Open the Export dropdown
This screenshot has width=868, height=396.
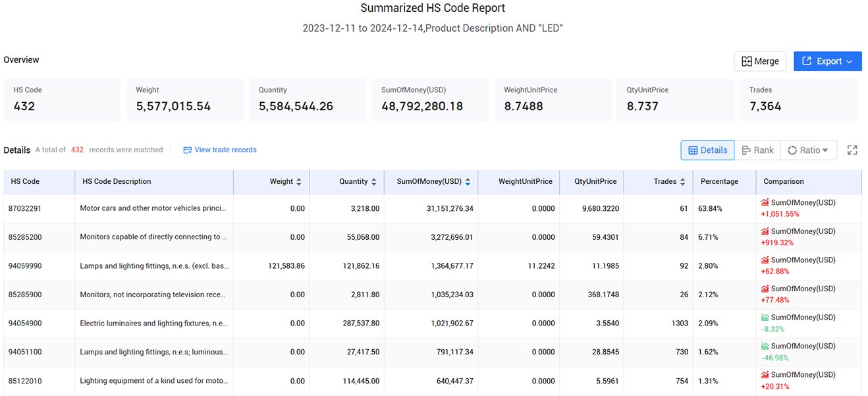828,61
